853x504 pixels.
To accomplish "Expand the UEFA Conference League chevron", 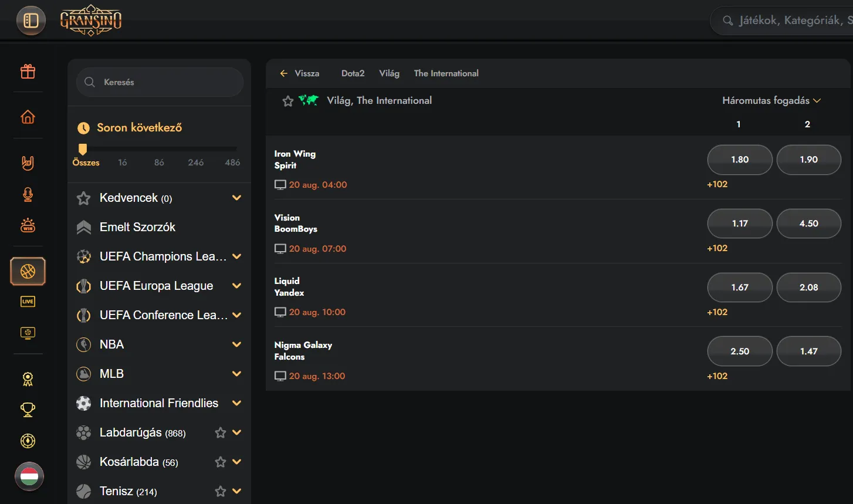I will click(x=237, y=315).
